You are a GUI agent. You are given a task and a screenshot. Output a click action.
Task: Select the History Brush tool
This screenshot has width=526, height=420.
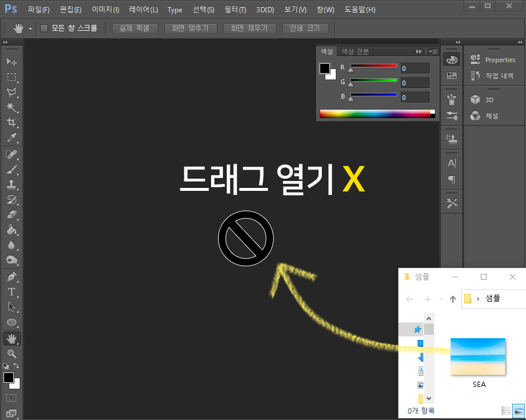coord(12,200)
